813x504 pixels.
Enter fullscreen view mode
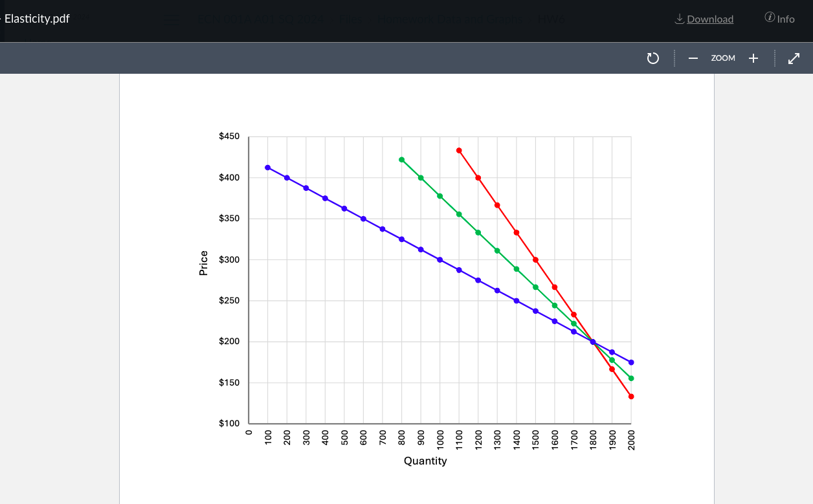point(794,58)
